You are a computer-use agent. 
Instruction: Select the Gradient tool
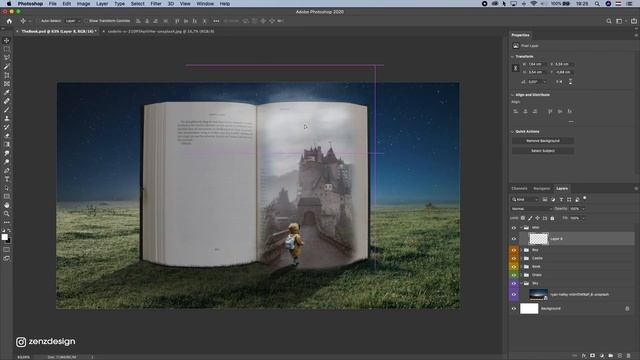pos(7,144)
